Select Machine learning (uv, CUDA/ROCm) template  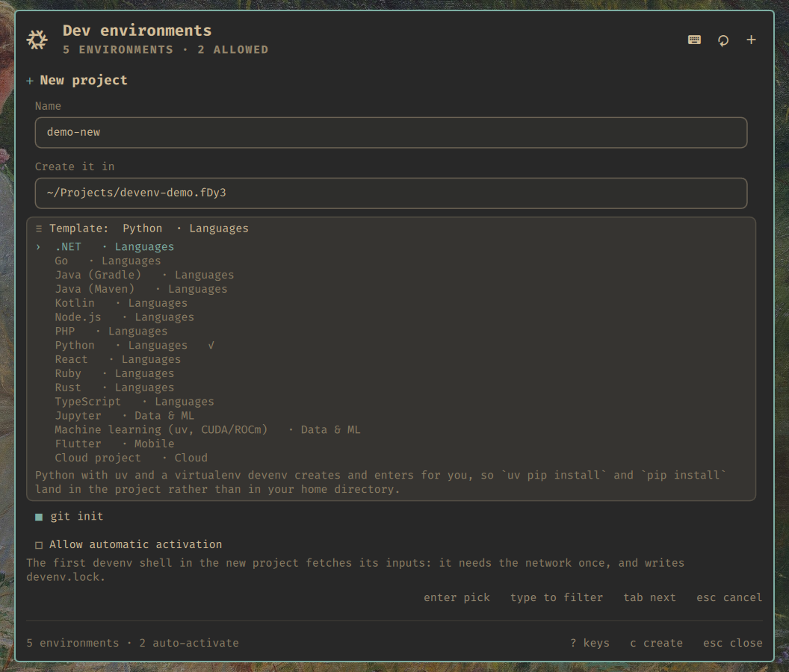point(391,429)
